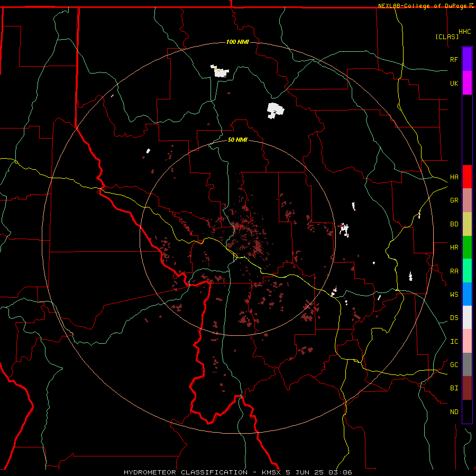Screen dimensions: 476x476
Task: Click the HR green legend swatch
Action: [467, 248]
